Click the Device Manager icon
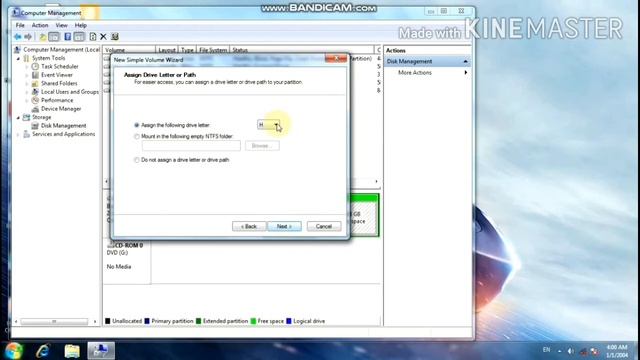640x360 pixels. pyautogui.click(x=36, y=109)
